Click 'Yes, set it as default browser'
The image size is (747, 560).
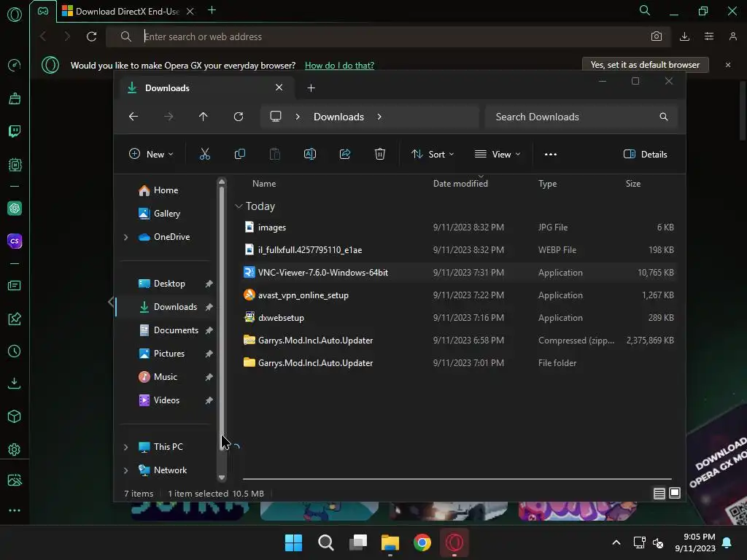tap(645, 65)
